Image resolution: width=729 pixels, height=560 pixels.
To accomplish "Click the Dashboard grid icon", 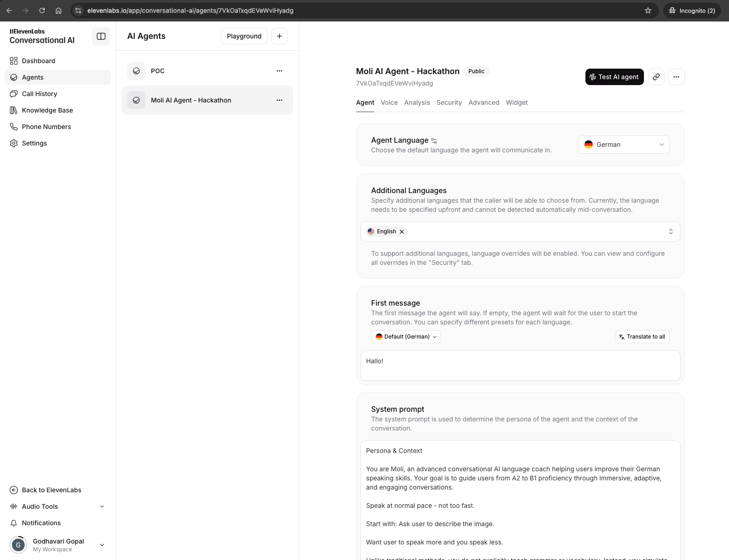I will pyautogui.click(x=14, y=61).
